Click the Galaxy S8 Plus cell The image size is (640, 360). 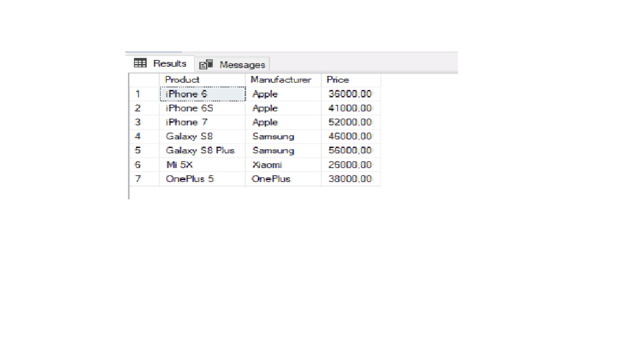click(202, 151)
